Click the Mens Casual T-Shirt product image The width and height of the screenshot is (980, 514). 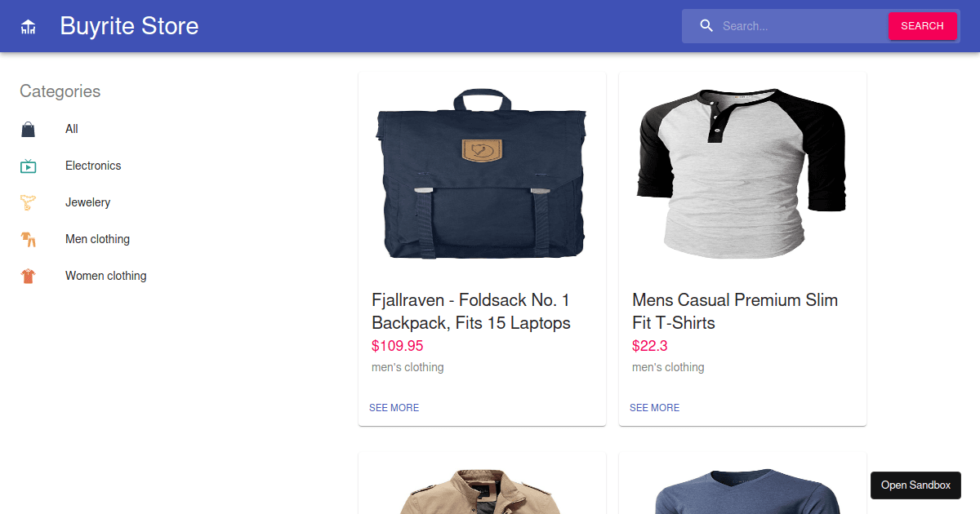click(742, 172)
